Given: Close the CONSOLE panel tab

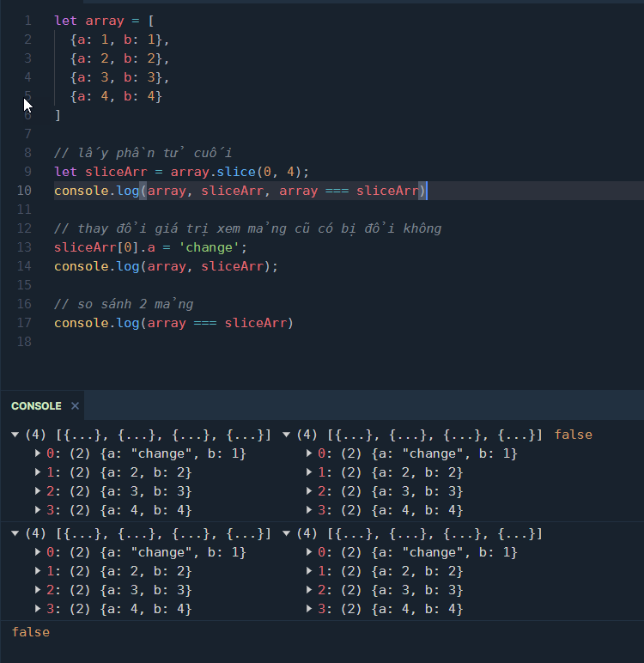Looking at the screenshot, I should (75, 406).
